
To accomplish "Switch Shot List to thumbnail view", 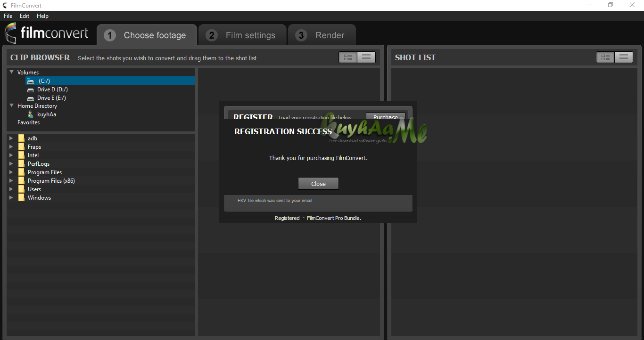I will [x=606, y=57].
